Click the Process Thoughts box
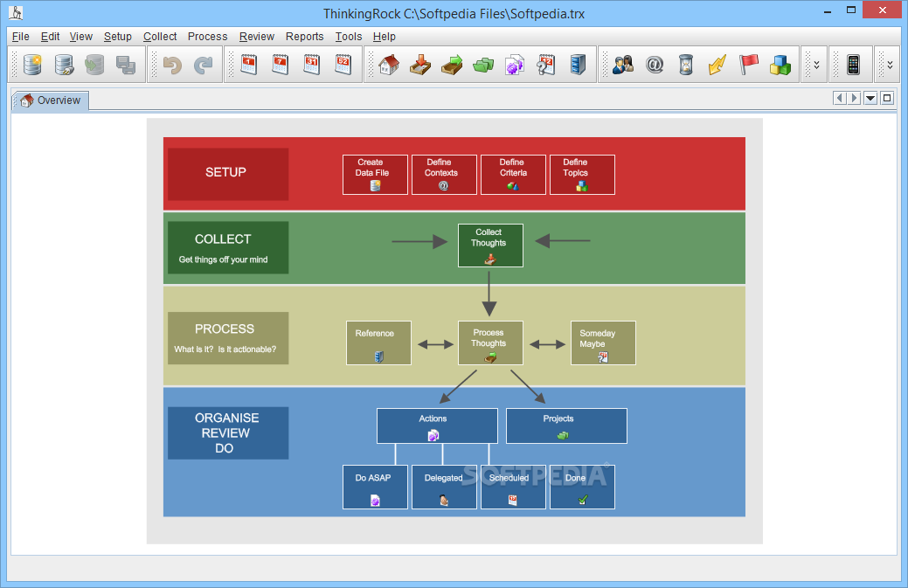908x588 pixels. (490, 342)
